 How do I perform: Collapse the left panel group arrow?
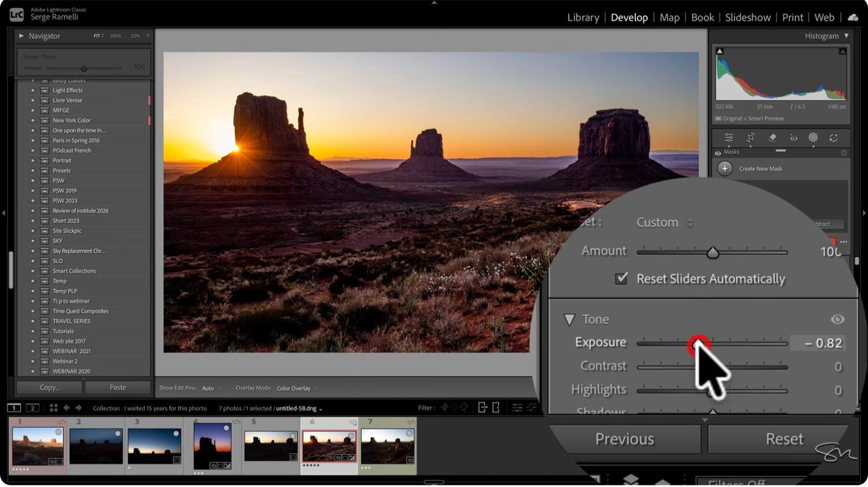click(x=4, y=213)
